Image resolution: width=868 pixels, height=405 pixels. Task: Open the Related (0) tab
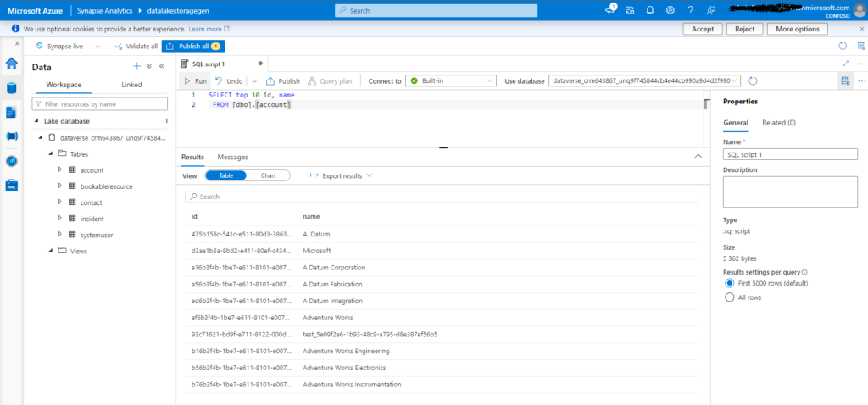[x=779, y=123]
